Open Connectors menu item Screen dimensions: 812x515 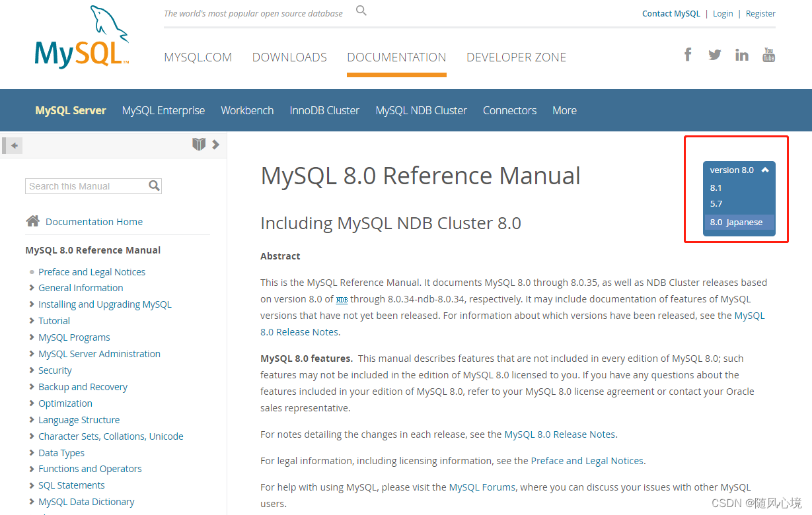tap(509, 110)
